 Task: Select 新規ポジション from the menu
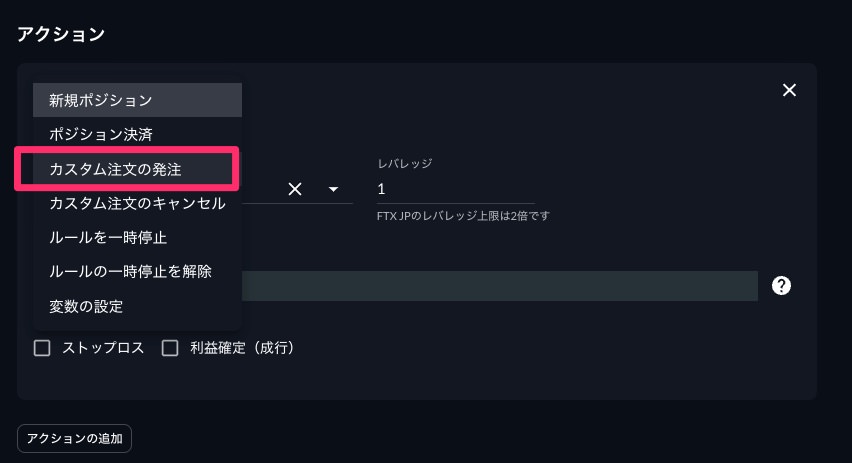coord(137,100)
